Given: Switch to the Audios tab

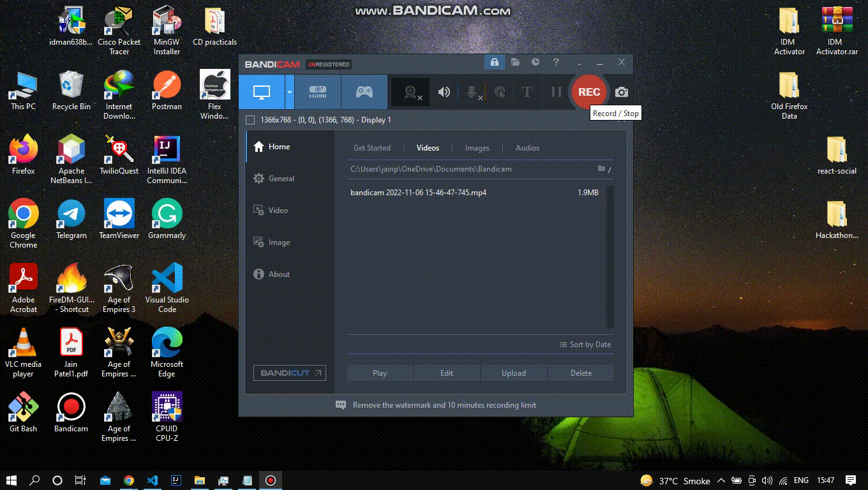Looking at the screenshot, I should click(x=527, y=148).
